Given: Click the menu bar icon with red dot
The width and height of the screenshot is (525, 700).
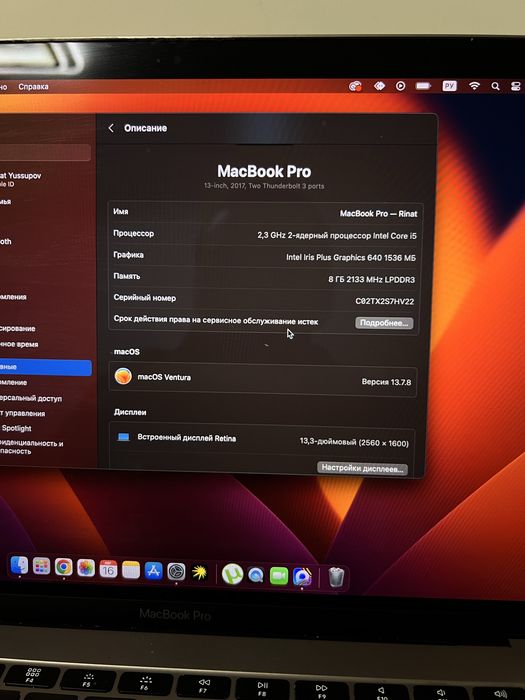Looking at the screenshot, I should pyautogui.click(x=355, y=86).
